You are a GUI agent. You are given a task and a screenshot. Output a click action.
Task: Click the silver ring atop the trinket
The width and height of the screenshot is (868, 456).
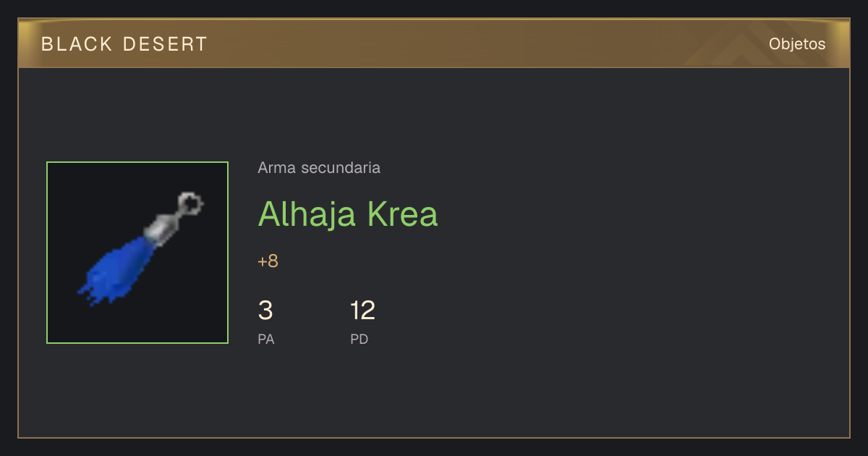point(191,203)
